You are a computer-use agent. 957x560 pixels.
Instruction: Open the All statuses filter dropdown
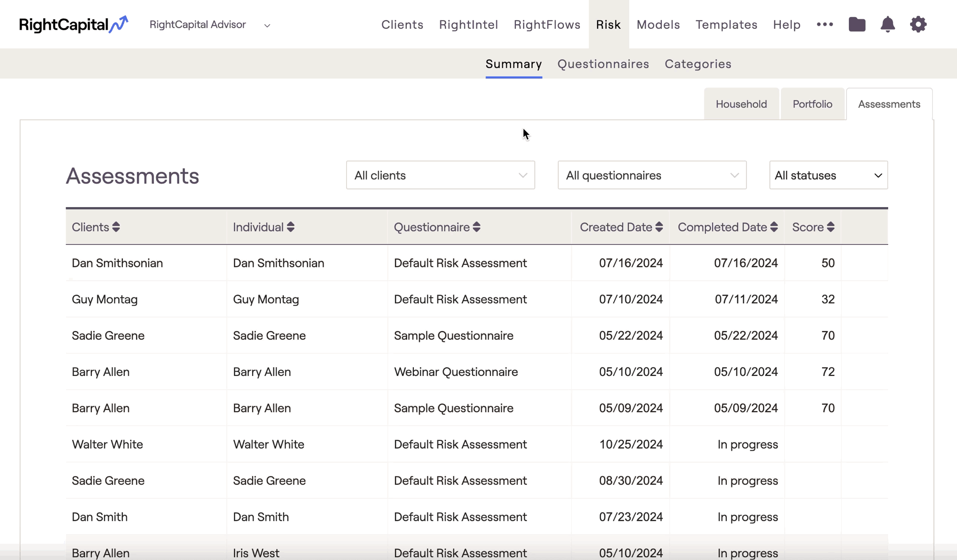pyautogui.click(x=828, y=175)
